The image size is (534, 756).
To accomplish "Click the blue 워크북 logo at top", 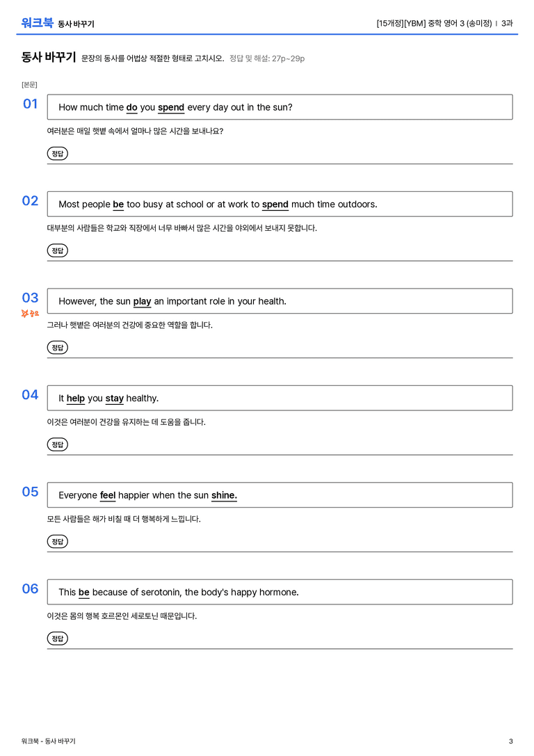I will 37,22.
